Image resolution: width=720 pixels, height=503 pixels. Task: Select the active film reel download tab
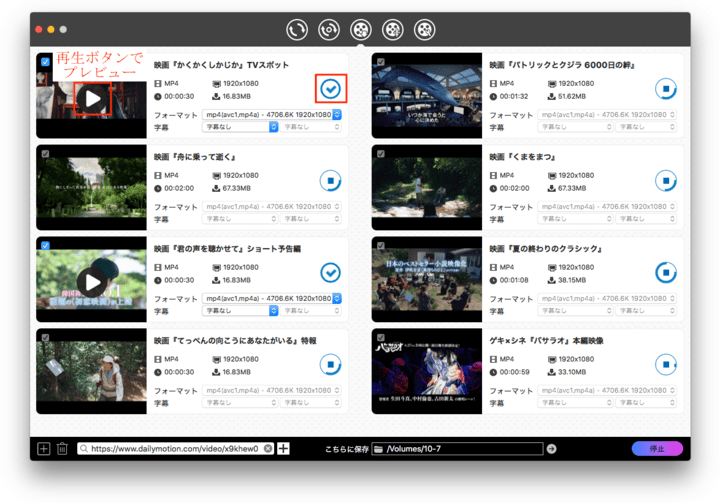pos(361,30)
